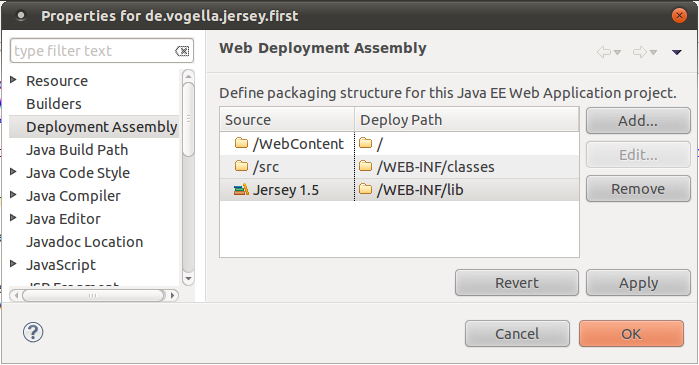Focus the type filter text field
The image size is (699, 365).
click(91, 51)
